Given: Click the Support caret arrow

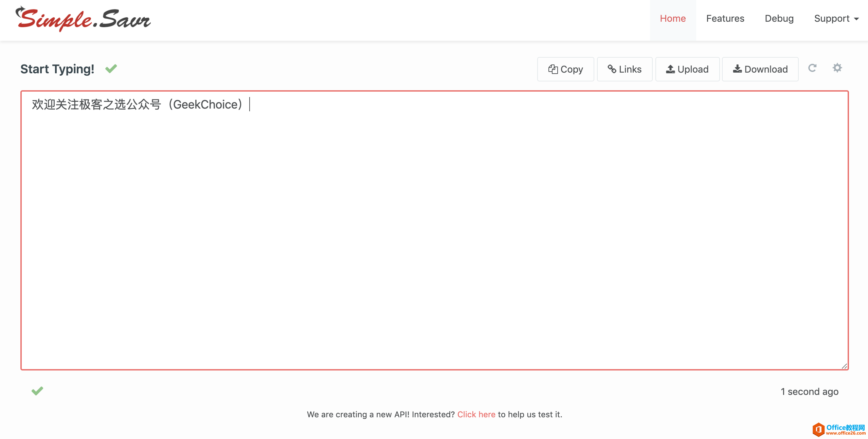Looking at the screenshot, I should (x=856, y=19).
